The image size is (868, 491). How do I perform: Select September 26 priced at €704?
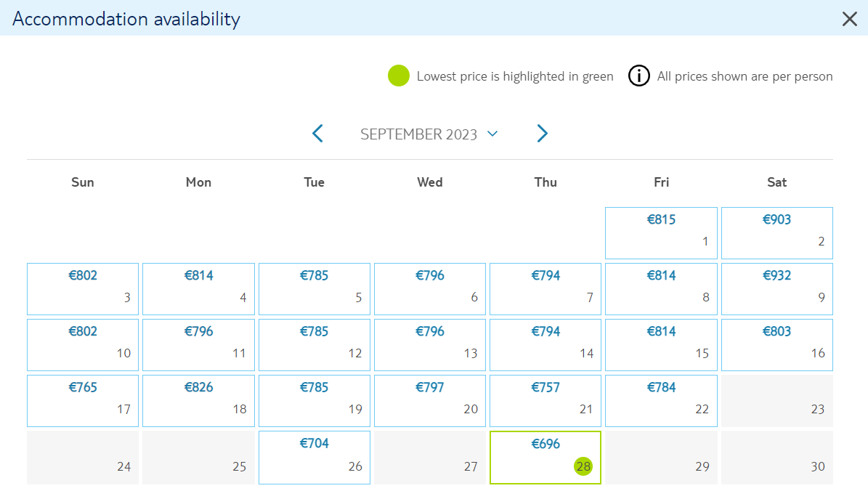pyautogui.click(x=314, y=458)
